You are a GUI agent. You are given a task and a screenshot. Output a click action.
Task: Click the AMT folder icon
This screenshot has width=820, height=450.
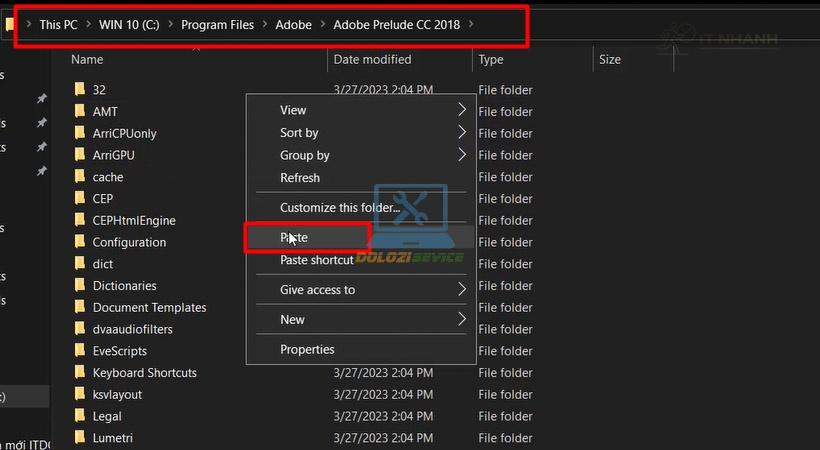tap(80, 112)
